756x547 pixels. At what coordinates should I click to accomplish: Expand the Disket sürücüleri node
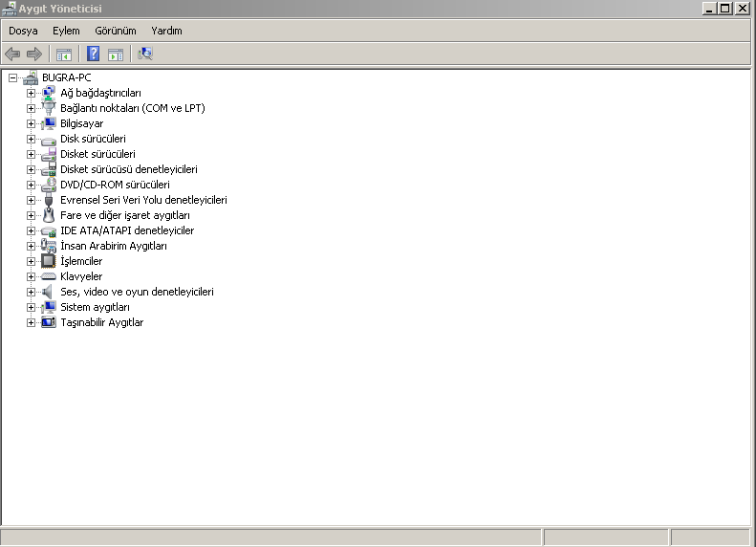point(31,154)
